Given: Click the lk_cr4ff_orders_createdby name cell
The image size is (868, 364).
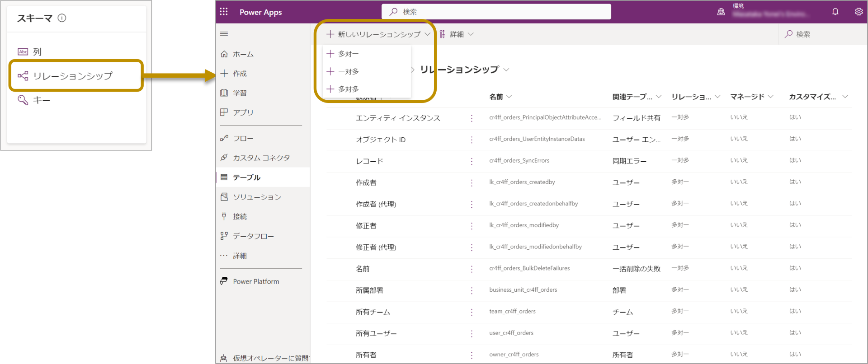Looking at the screenshot, I should pyautogui.click(x=522, y=182).
